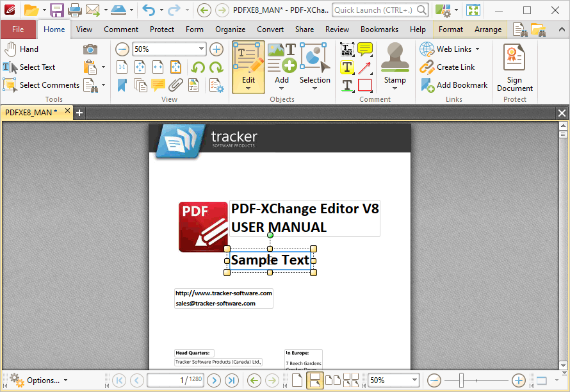
Task: Click the zoom in plus button in ribbon
Action: point(216,49)
